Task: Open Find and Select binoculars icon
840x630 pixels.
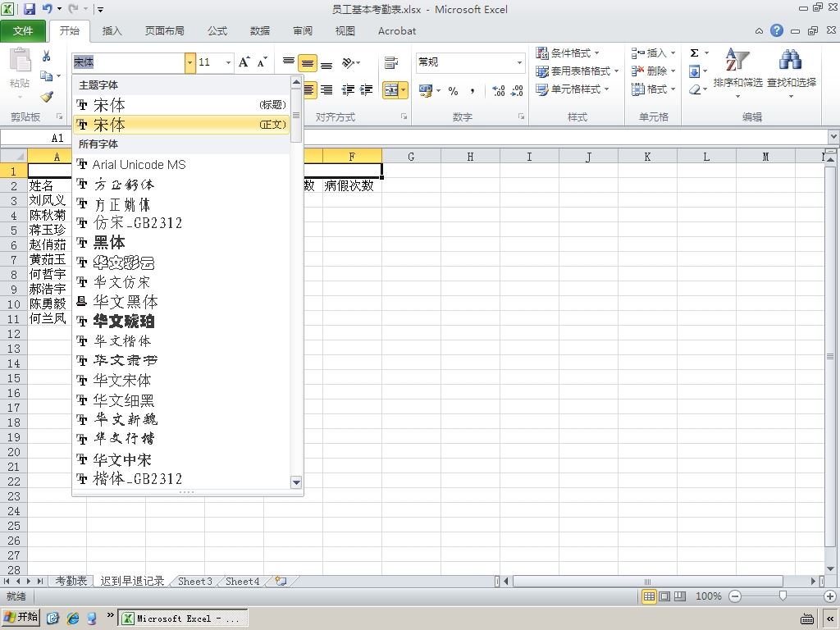Action: coord(791,59)
